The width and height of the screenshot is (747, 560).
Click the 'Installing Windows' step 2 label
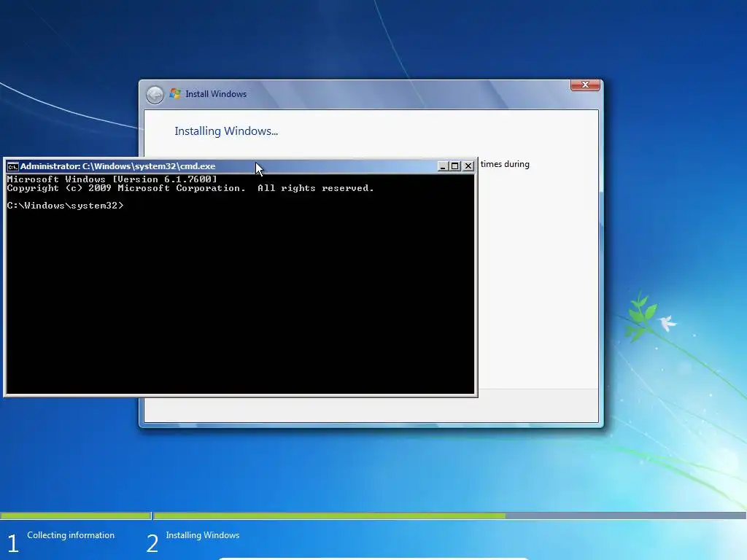[x=203, y=535]
